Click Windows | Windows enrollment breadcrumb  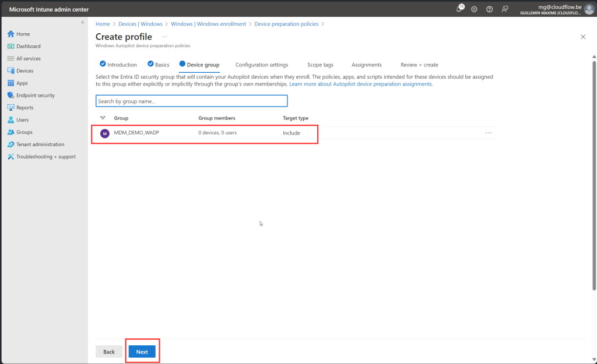click(208, 23)
